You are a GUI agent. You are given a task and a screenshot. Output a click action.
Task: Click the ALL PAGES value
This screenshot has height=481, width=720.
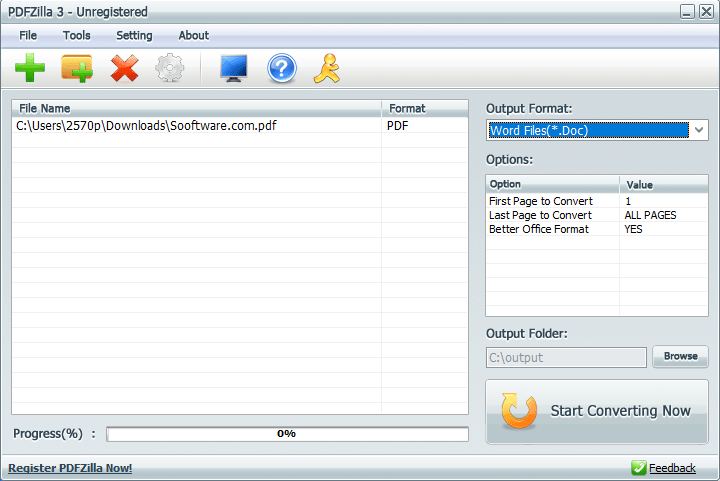pyautogui.click(x=650, y=215)
